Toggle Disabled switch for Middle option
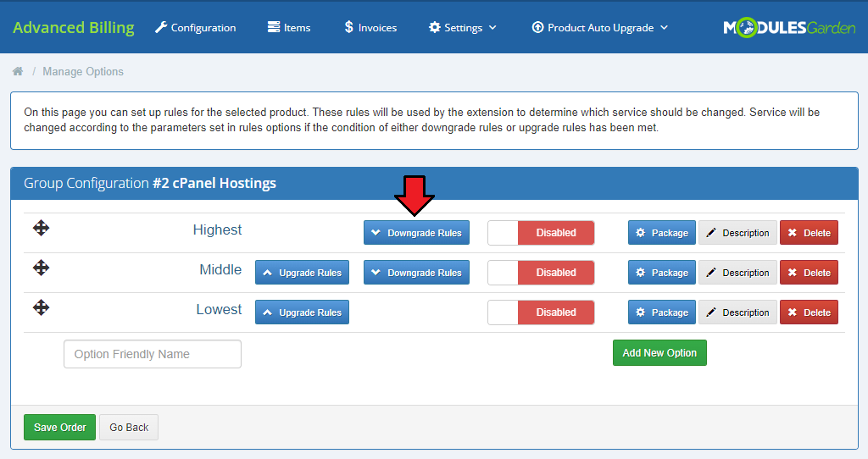This screenshot has width=868, height=459. [x=541, y=273]
